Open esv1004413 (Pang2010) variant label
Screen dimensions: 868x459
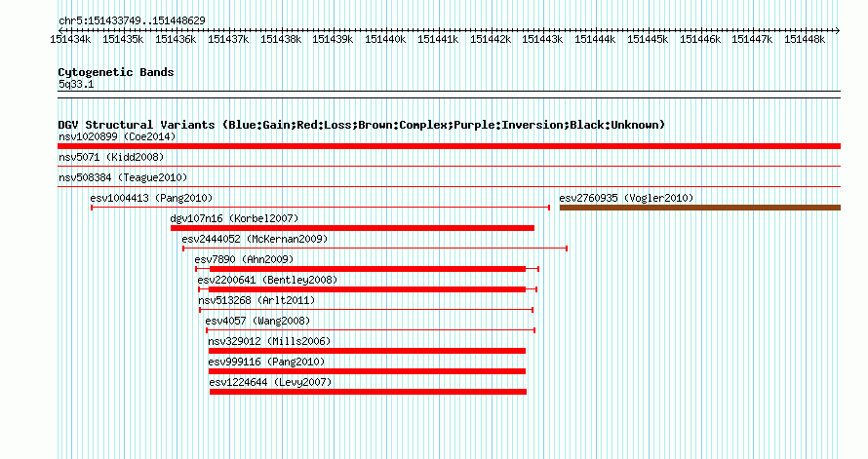tap(151, 198)
